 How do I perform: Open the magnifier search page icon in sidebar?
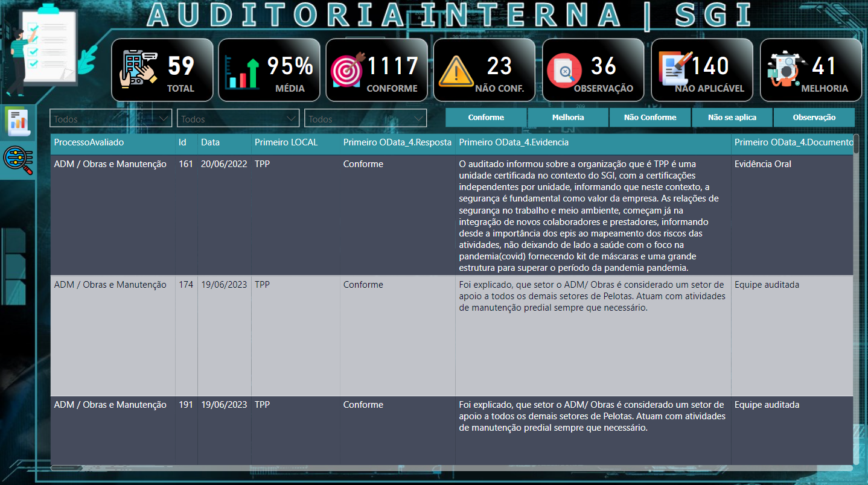(x=18, y=160)
